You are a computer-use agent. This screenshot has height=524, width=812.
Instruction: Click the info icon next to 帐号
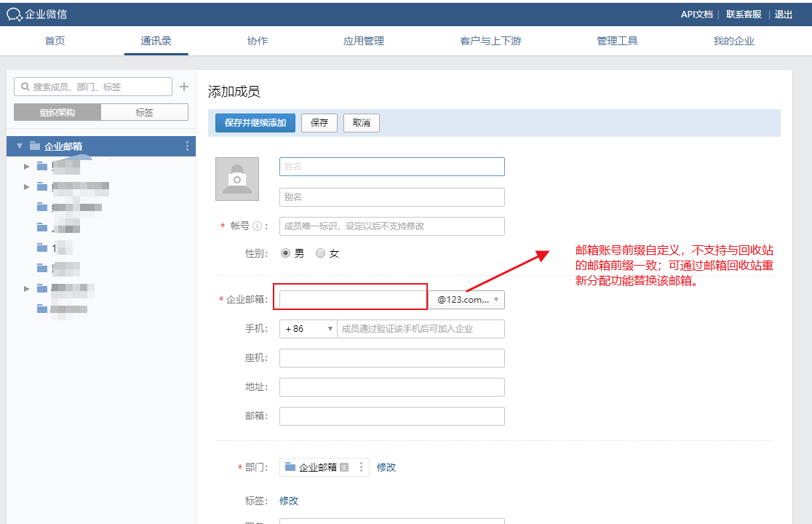pyautogui.click(x=257, y=226)
